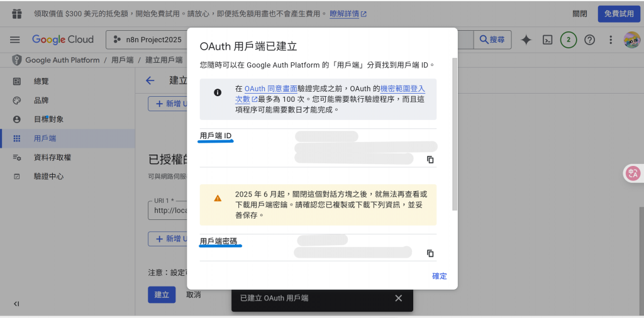Viewport: 644px width, 318px height.
Task: Click the Google Cloud logo
Action: [63, 40]
